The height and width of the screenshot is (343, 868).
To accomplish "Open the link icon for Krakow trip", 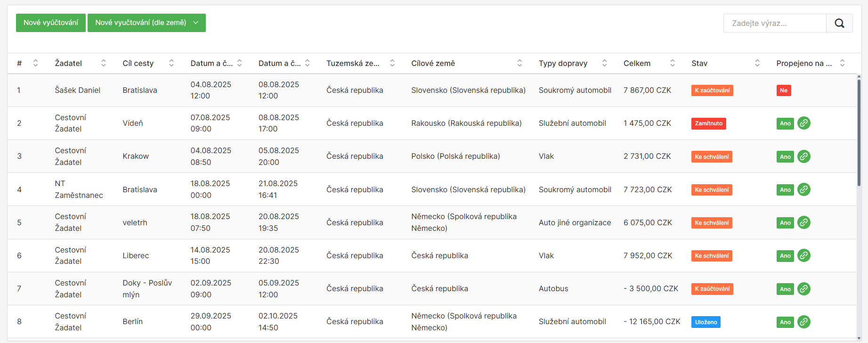I will pos(804,156).
